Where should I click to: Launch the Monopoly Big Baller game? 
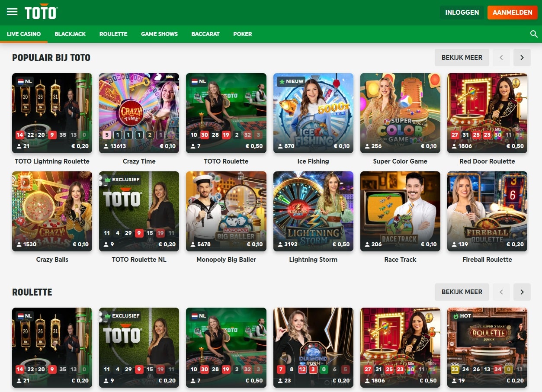click(226, 211)
